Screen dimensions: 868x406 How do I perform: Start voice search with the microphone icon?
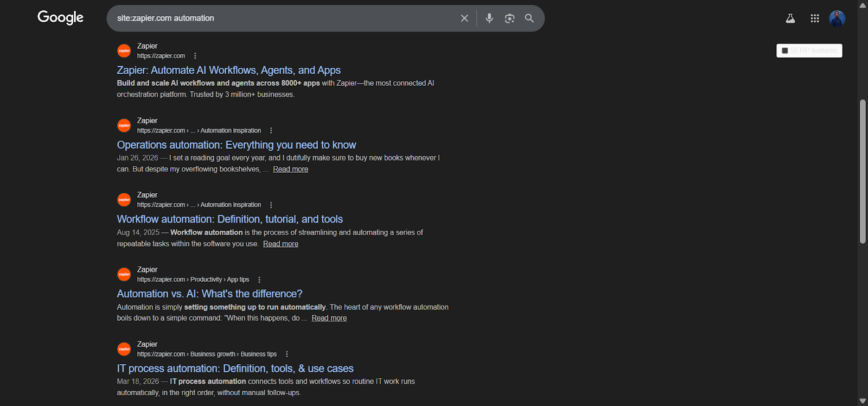(x=489, y=18)
